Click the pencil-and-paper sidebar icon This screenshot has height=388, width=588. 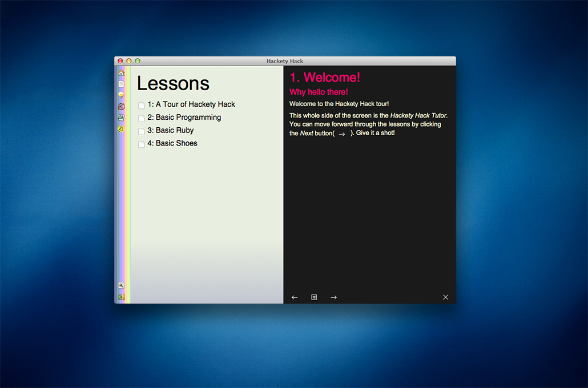[121, 118]
